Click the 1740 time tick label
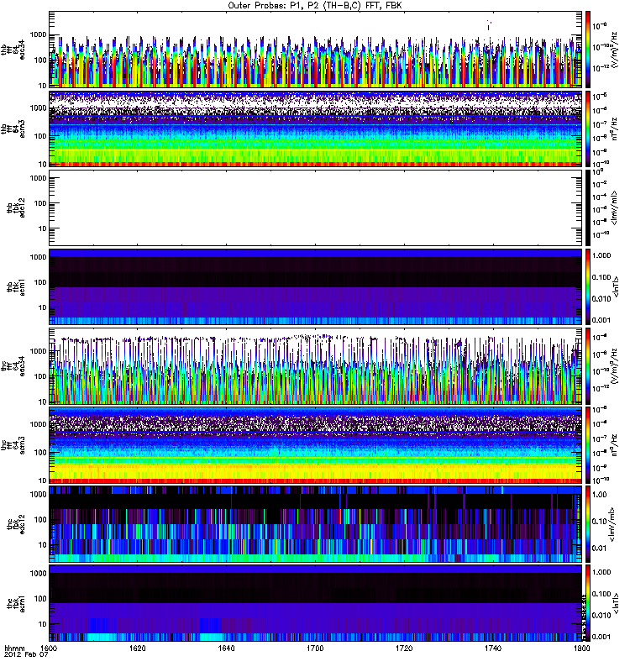The image size is (630, 672). 493,648
